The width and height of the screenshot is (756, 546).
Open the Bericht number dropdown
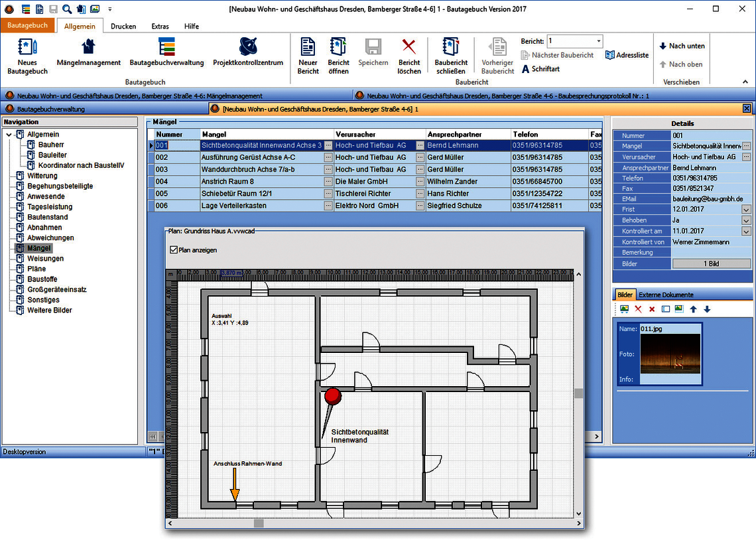(598, 42)
